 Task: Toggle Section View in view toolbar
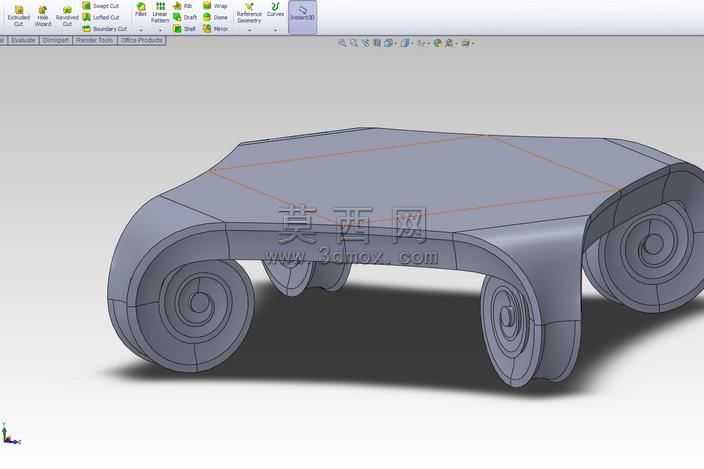point(377,43)
